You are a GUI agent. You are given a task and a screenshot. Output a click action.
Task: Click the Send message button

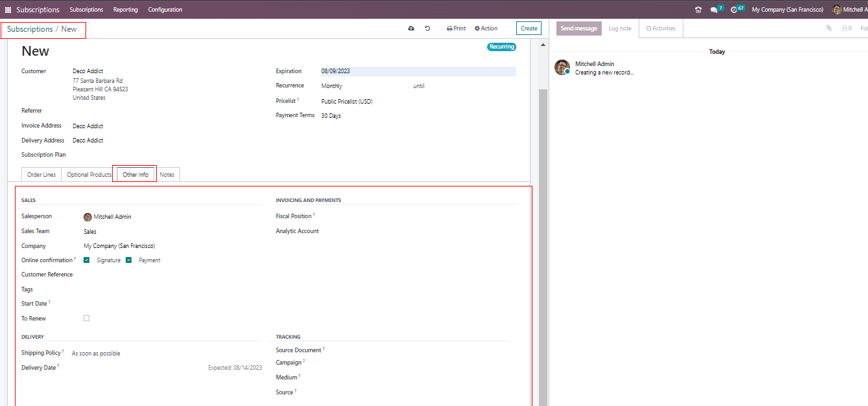pos(578,28)
